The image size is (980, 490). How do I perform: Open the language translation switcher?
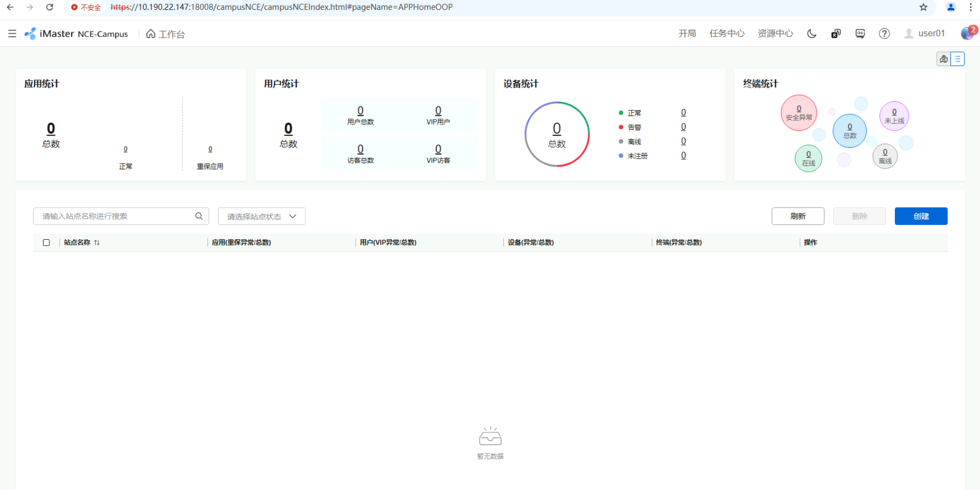click(836, 34)
